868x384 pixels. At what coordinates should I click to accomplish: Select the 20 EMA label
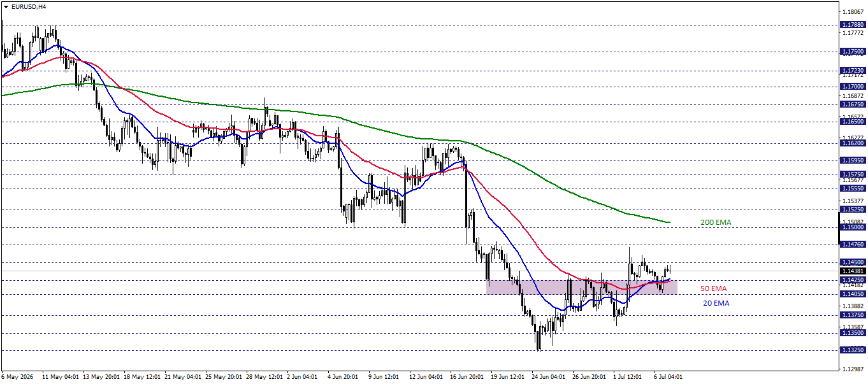716,303
